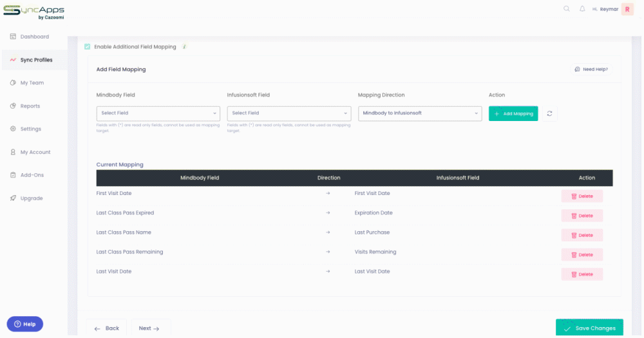This screenshot has height=338, width=644.
Task: Go to Dashboard in sidebar
Action: [35, 37]
